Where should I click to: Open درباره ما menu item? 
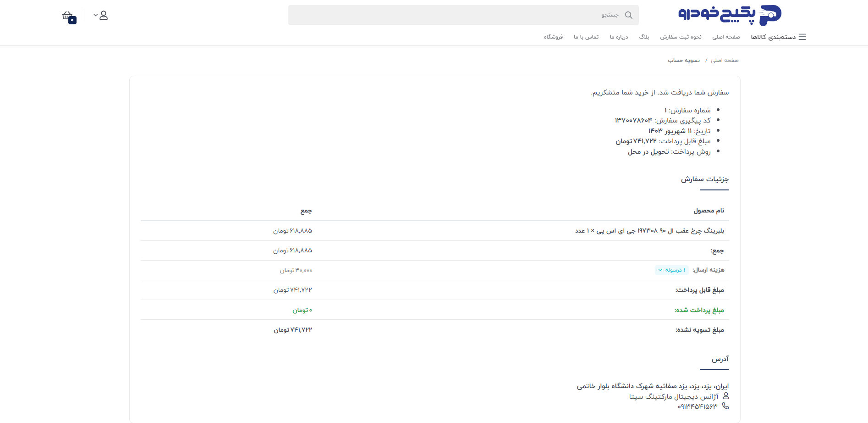click(x=619, y=37)
